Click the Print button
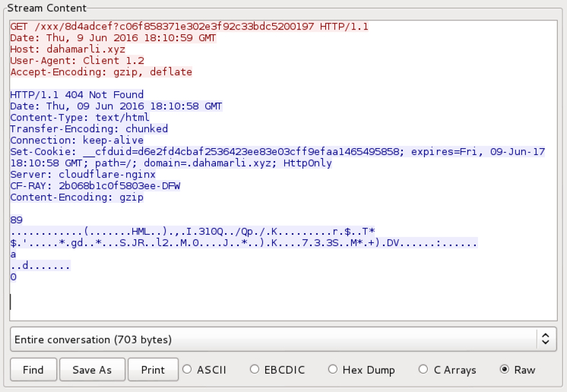This screenshot has height=392, width=567. (x=153, y=370)
